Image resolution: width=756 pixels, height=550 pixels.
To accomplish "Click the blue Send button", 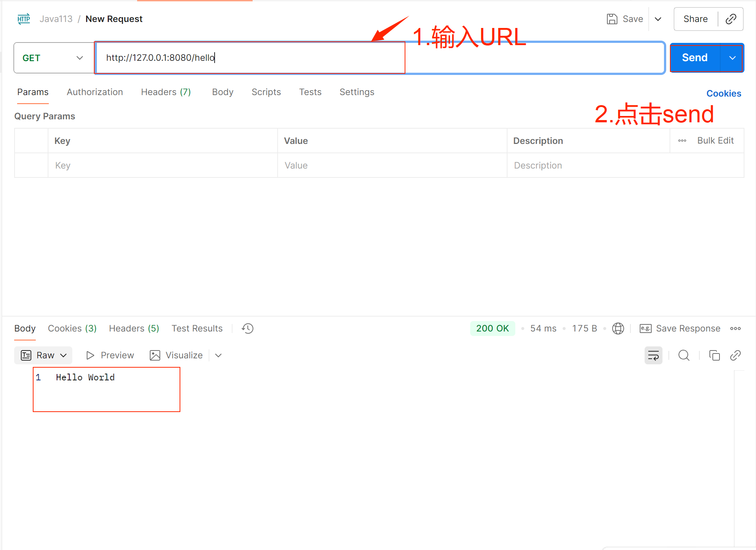I will point(695,58).
